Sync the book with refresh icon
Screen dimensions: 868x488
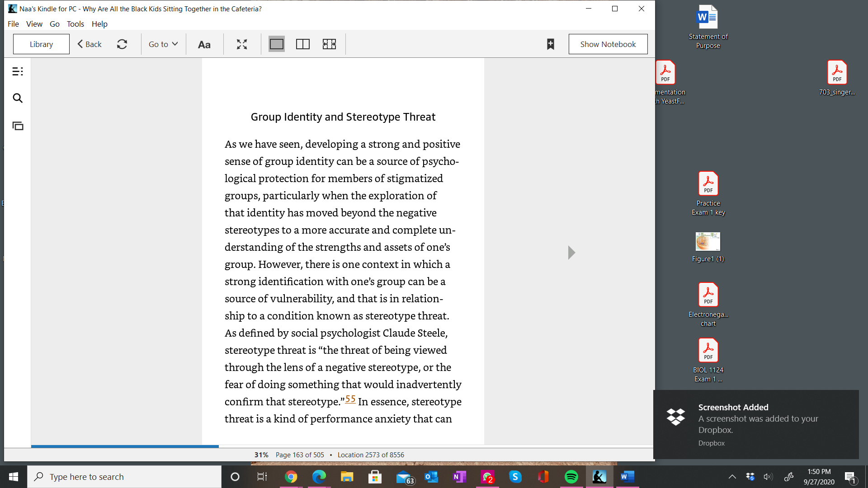tap(122, 44)
